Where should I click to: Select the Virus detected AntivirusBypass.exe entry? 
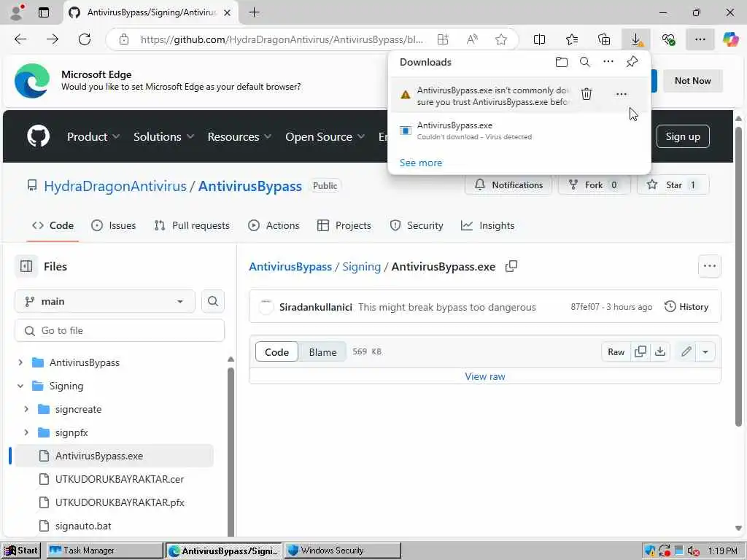tap(519, 131)
